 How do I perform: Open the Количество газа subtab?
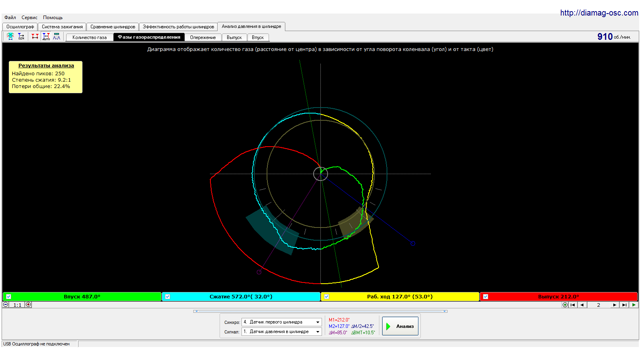(x=90, y=37)
